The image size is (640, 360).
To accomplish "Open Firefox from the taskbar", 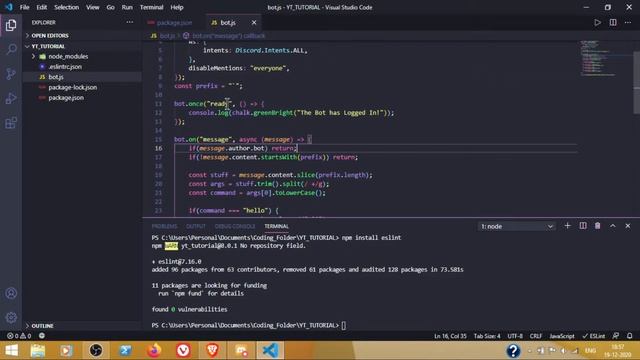I will click(154, 351).
